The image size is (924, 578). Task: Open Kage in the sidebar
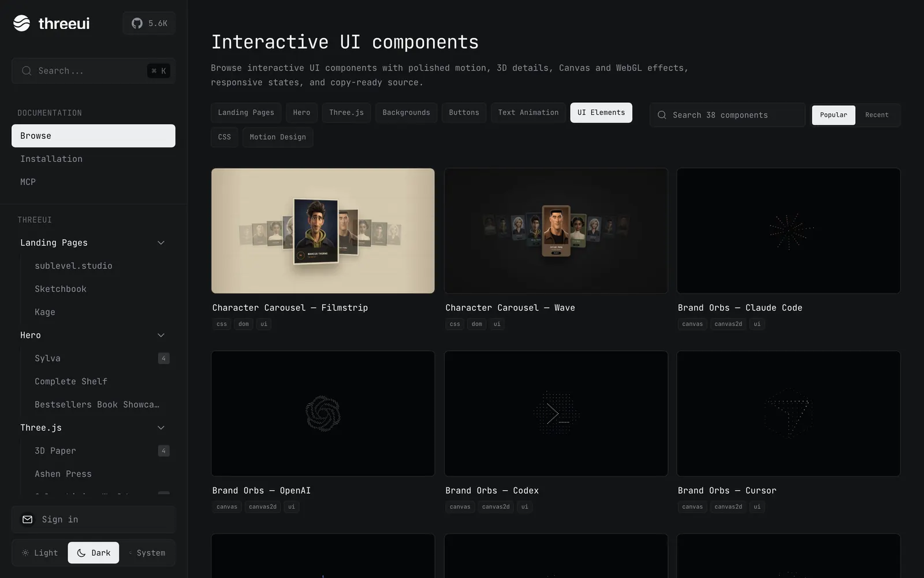click(45, 312)
